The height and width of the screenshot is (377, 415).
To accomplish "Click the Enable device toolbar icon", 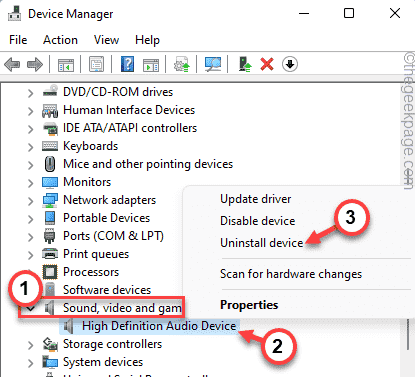I will [245, 64].
